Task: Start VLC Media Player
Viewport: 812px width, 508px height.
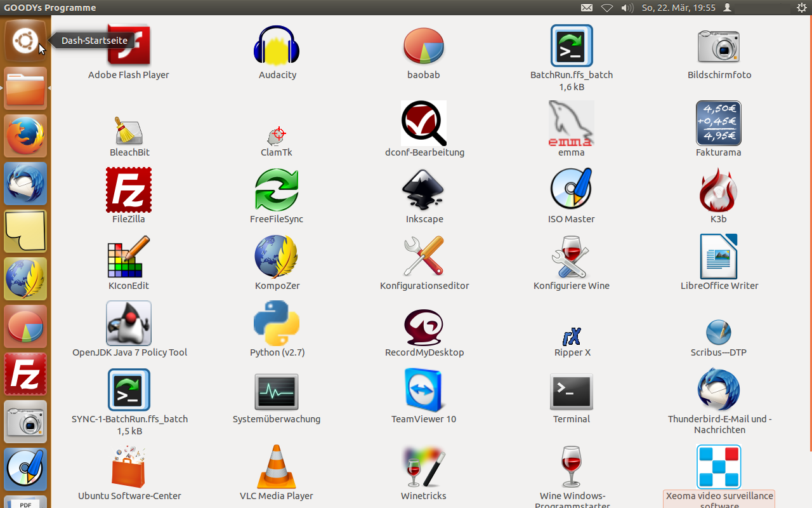Action: tap(277, 467)
